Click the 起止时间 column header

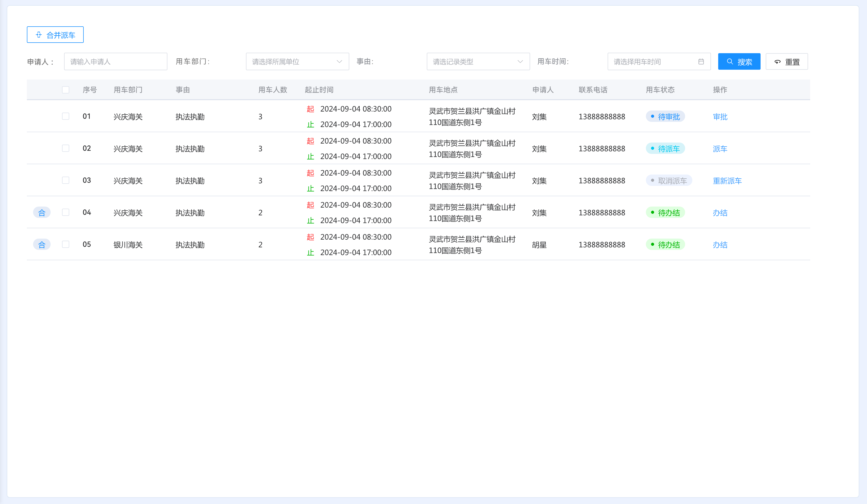click(x=319, y=90)
